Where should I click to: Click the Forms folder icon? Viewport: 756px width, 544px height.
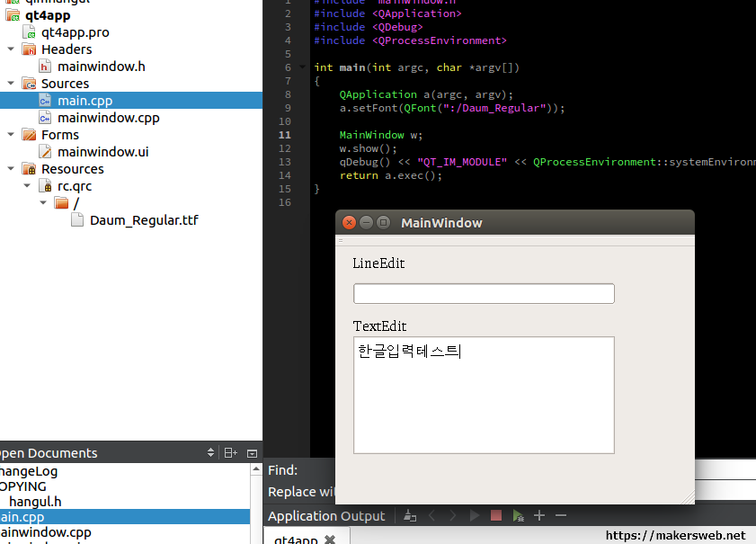pos(29,135)
